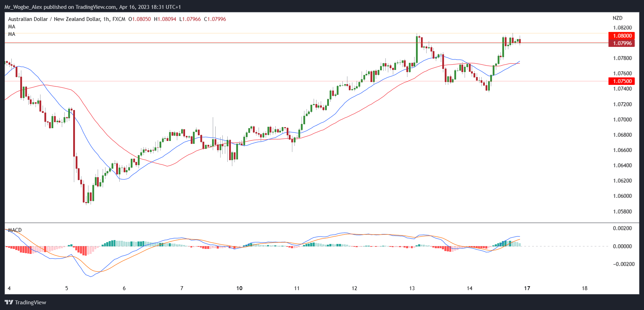Click the −0.00200 MACD axis label
644x310 pixels.
[x=623, y=264]
